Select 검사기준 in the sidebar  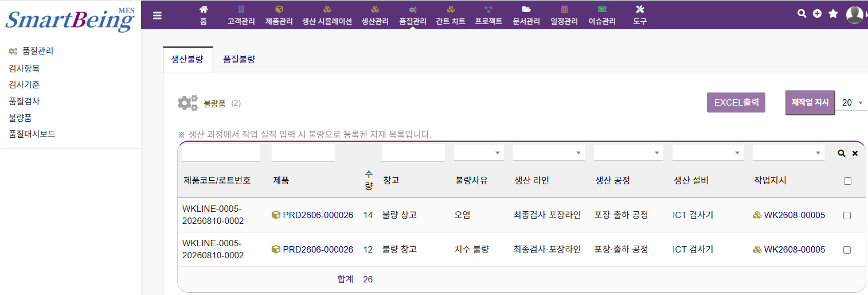(x=24, y=84)
